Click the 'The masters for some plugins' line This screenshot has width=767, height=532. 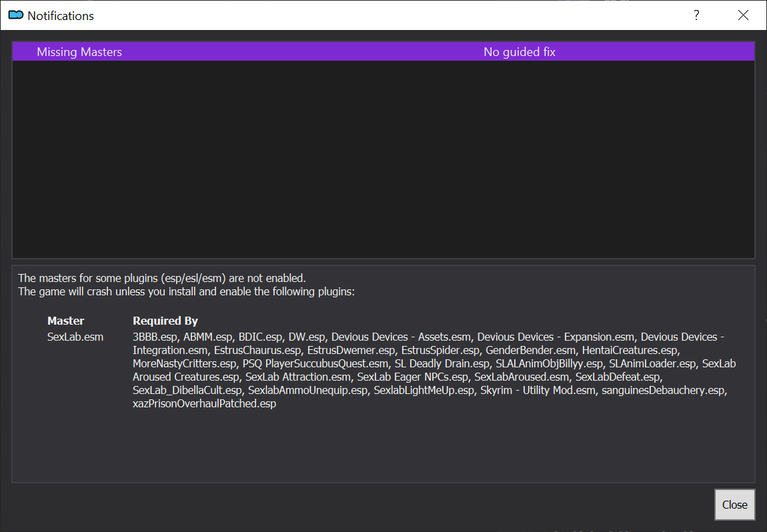[162, 278]
